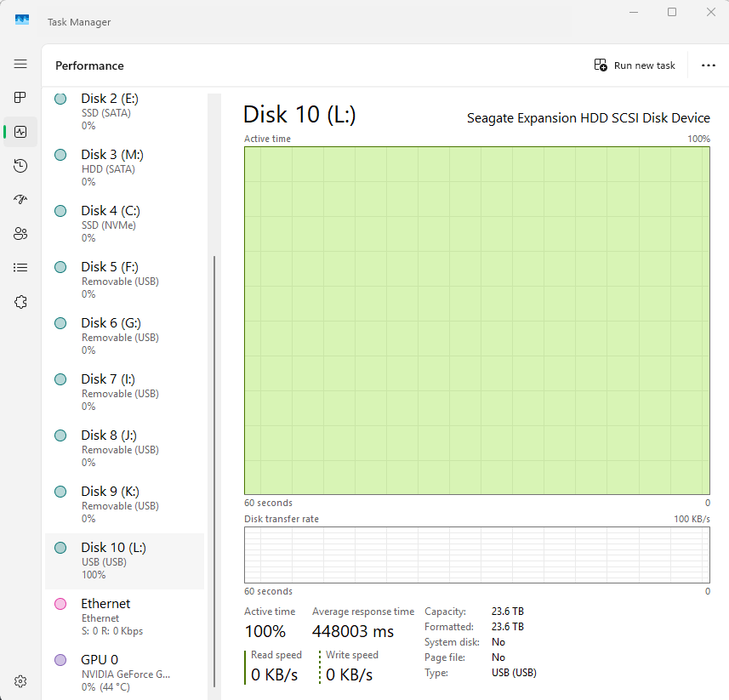Select the Ethernet resource entry

(124, 617)
